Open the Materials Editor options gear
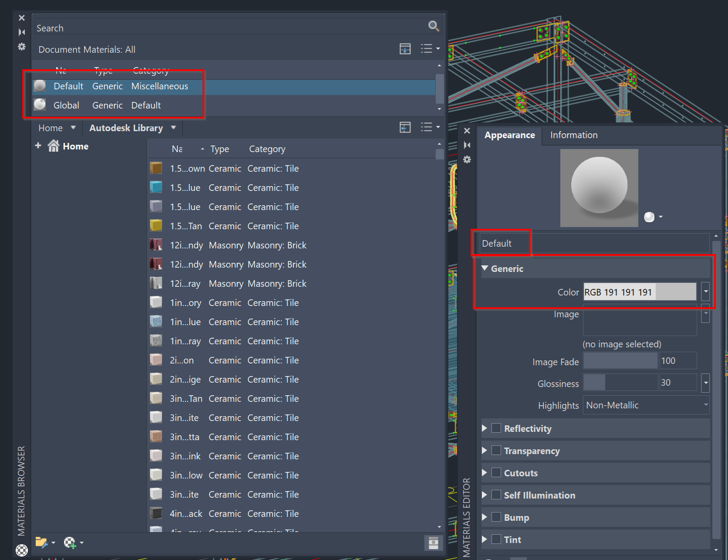 tap(467, 160)
